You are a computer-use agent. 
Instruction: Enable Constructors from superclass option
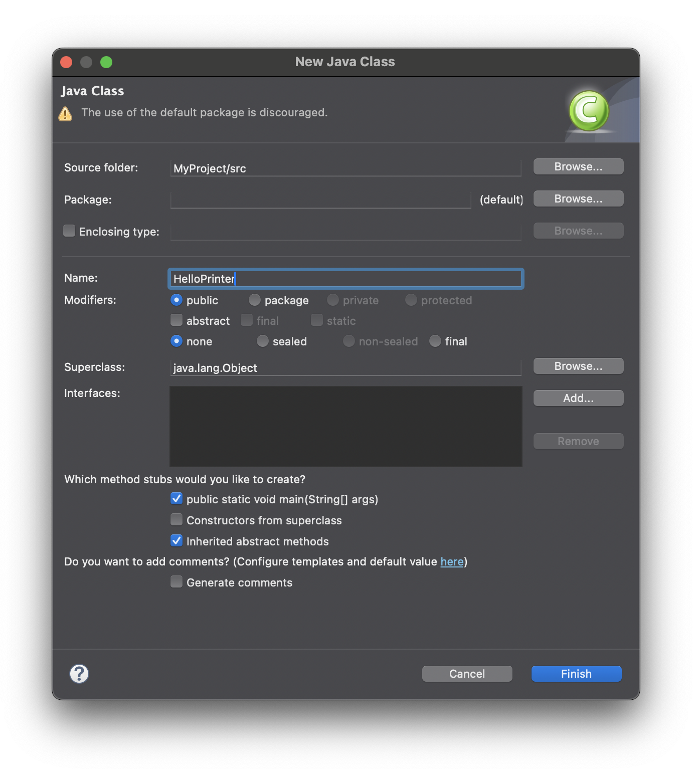177,520
